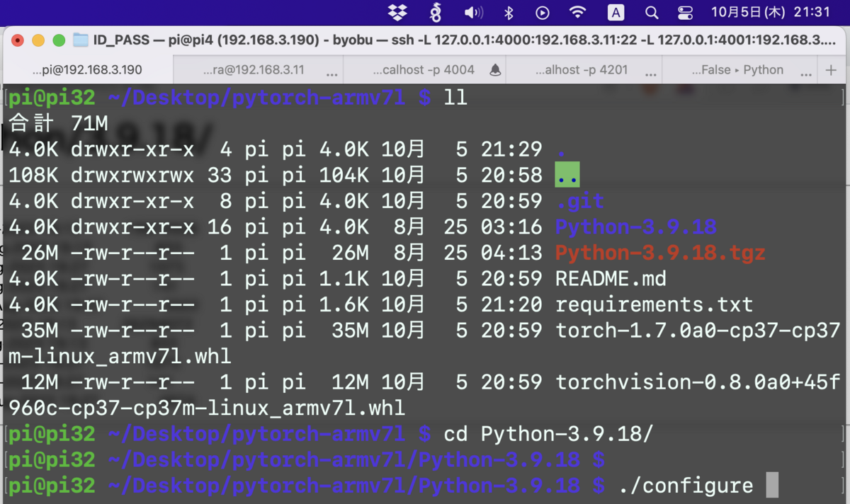Open the volume control in the menu bar

473,12
